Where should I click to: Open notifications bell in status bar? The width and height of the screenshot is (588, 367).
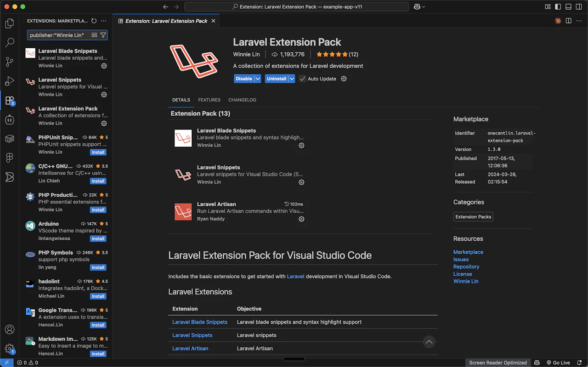click(580, 362)
